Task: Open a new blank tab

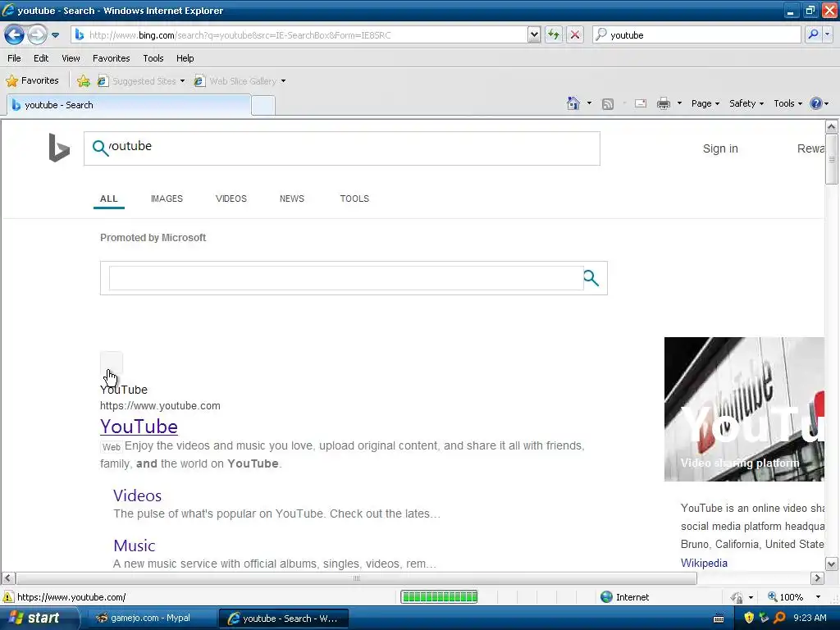Action: click(263, 106)
